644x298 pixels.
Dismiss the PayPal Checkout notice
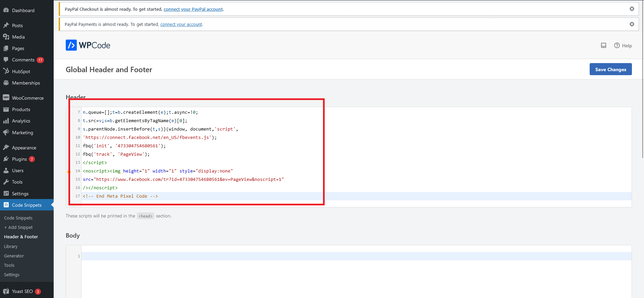point(632,9)
